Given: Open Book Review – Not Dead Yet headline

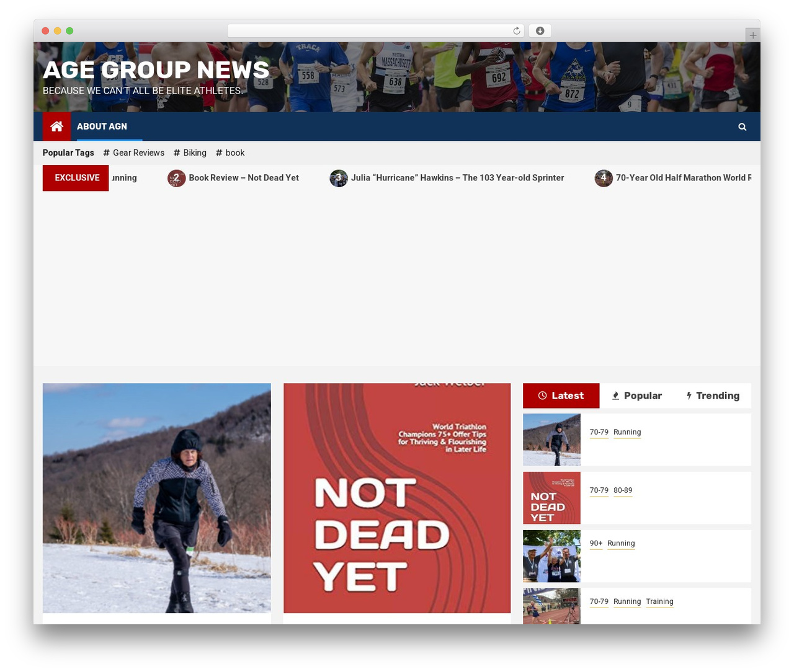Looking at the screenshot, I should pos(244,178).
